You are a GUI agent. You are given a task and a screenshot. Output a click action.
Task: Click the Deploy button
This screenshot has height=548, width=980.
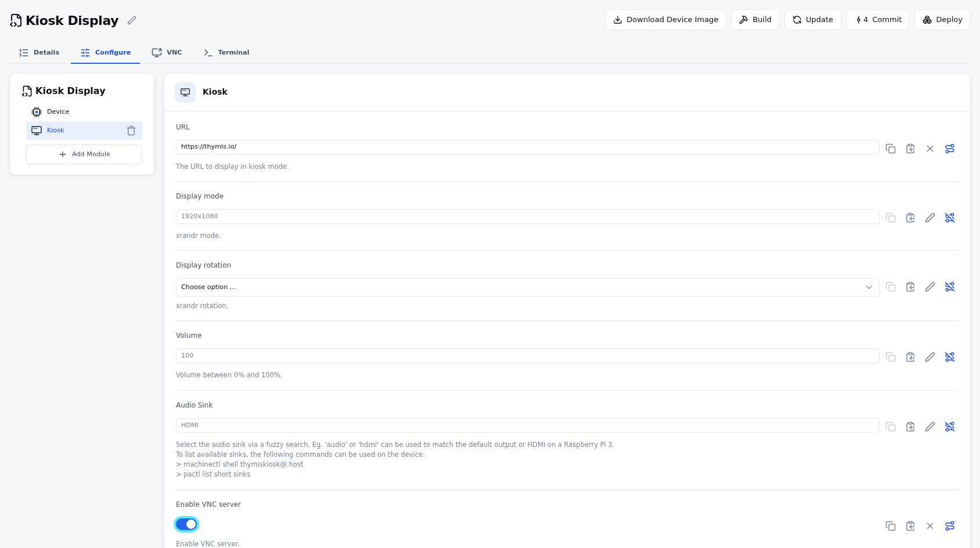point(942,20)
